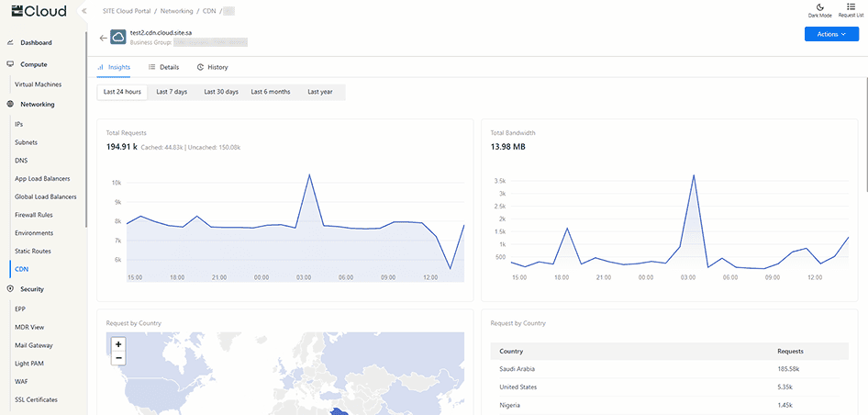Zoom in on the country map

click(x=118, y=344)
